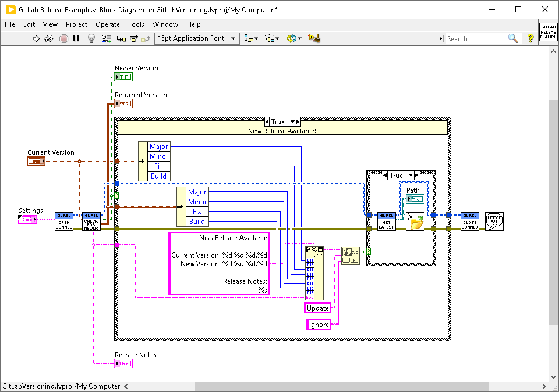The image size is (559, 392).
Task: Select the GL REL Check For Newer subVI
Action: pyautogui.click(x=91, y=222)
